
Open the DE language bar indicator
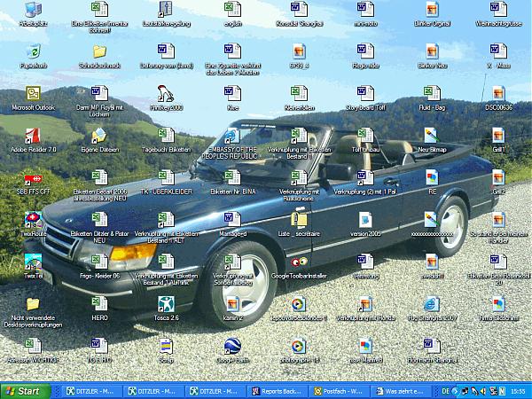coord(445,391)
